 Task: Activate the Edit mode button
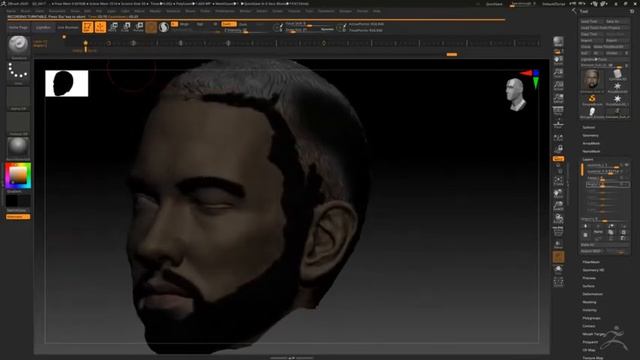[87, 27]
